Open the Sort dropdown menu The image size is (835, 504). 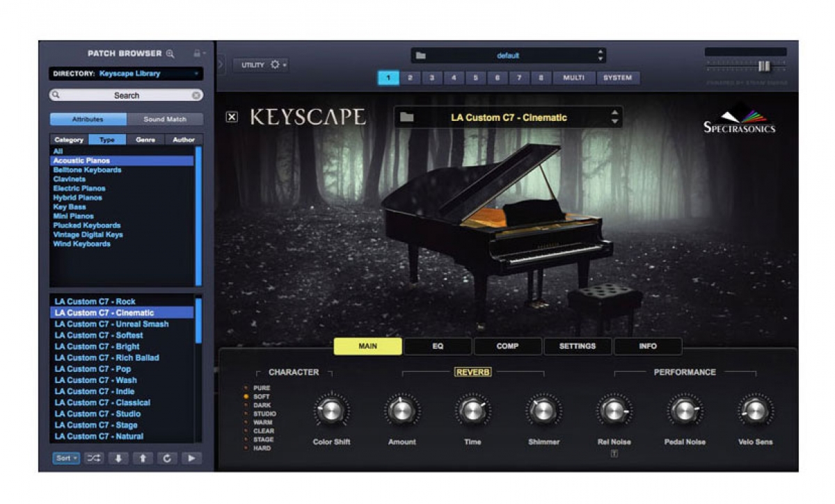click(66, 458)
